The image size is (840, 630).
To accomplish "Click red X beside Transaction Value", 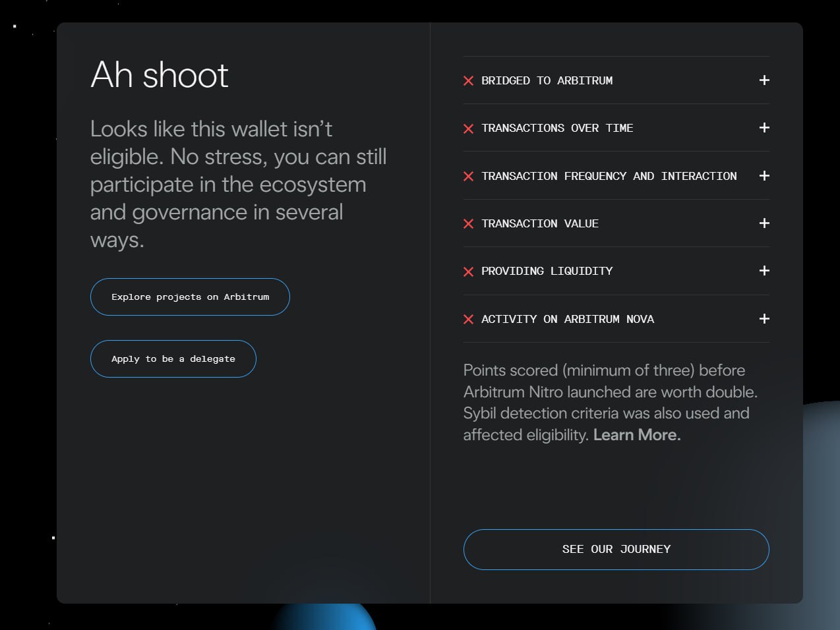I will point(468,224).
